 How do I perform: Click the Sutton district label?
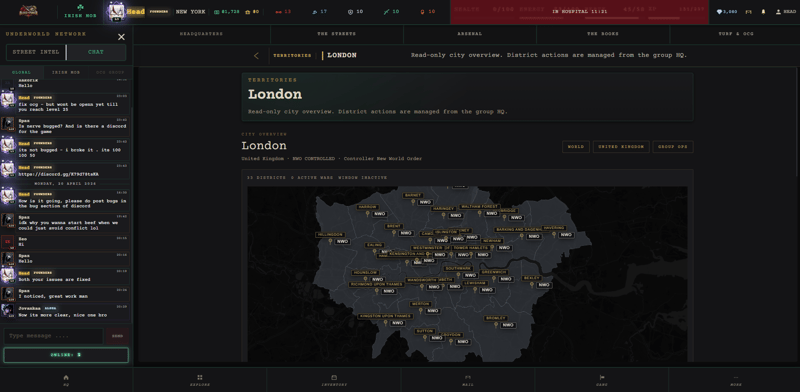pos(425,331)
